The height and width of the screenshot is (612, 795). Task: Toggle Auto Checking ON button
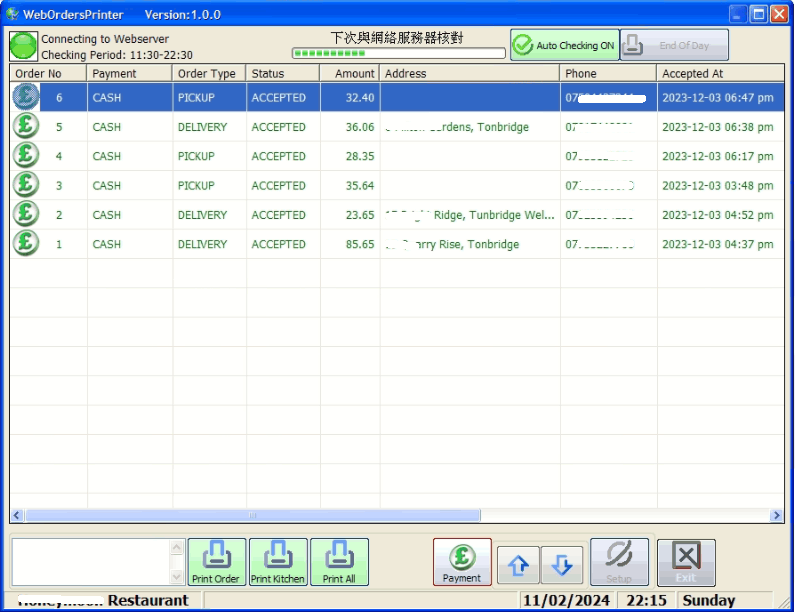564,45
